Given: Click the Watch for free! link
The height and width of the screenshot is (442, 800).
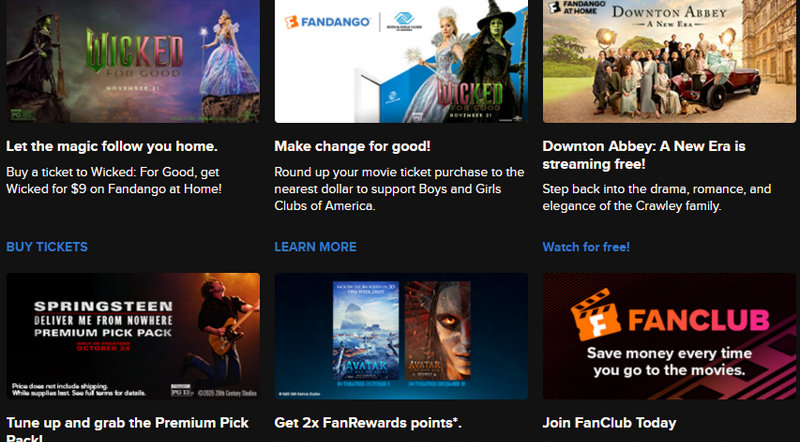Looking at the screenshot, I should [586, 247].
